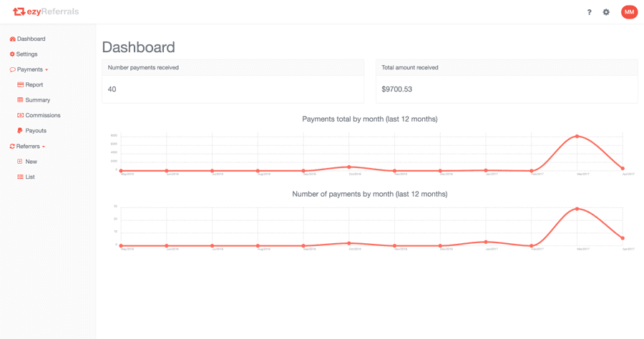Click the Dashboard gauge icon in sidebar
Screen dimensions: 644x339
point(13,39)
